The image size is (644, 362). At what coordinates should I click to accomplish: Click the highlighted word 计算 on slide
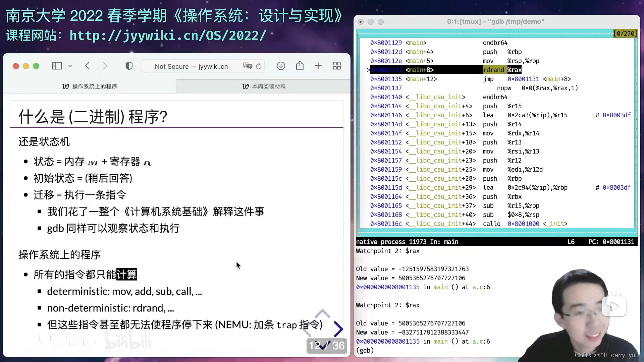[x=127, y=275]
